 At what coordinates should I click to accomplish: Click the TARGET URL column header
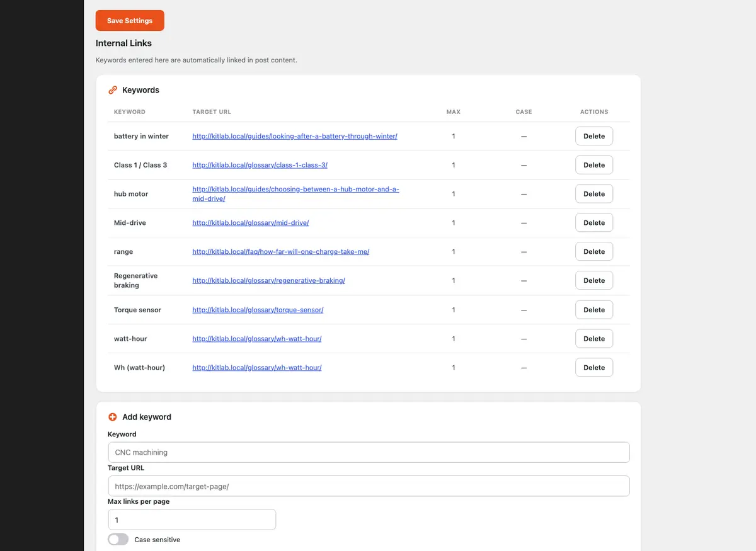tap(212, 112)
